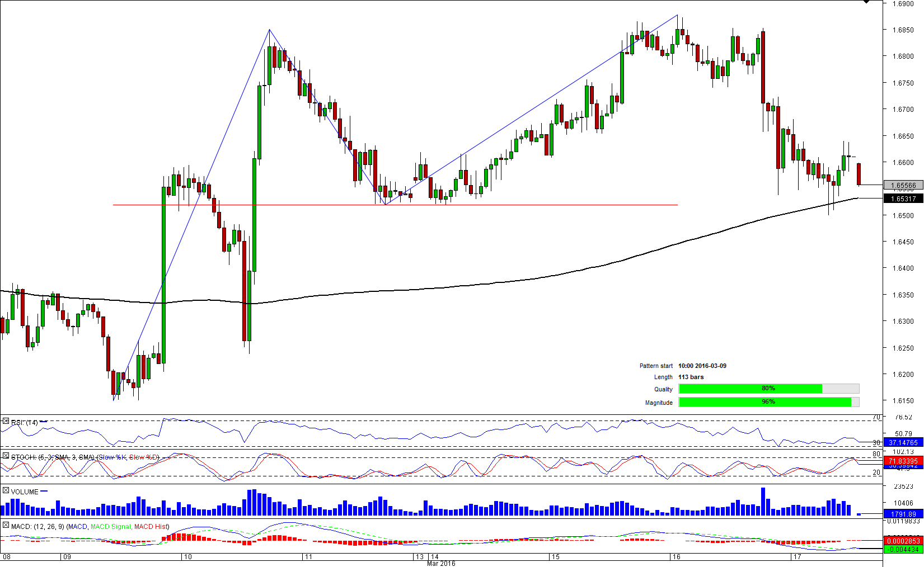The image size is (924, 567).
Task: Click the VOLUME indicator label
Action: (25, 492)
